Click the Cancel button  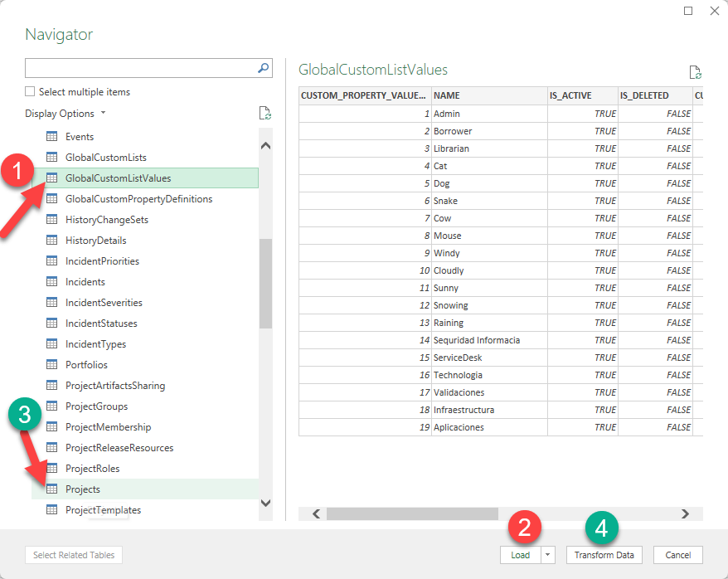point(677,555)
